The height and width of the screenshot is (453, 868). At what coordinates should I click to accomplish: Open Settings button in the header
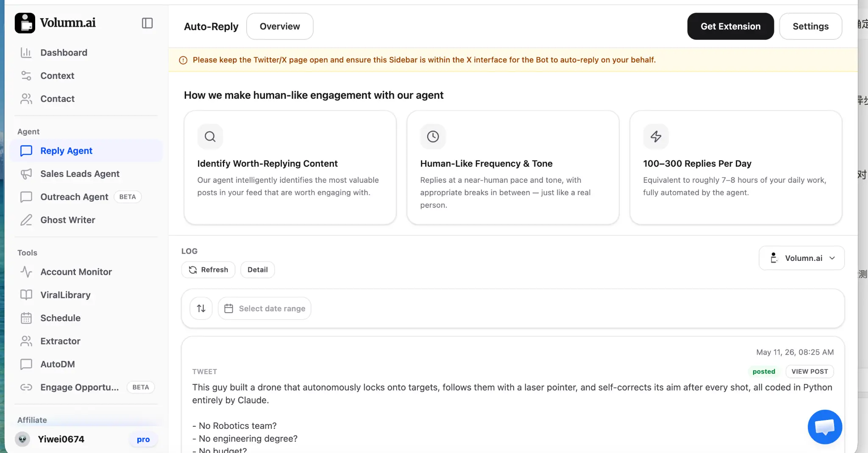(x=810, y=26)
